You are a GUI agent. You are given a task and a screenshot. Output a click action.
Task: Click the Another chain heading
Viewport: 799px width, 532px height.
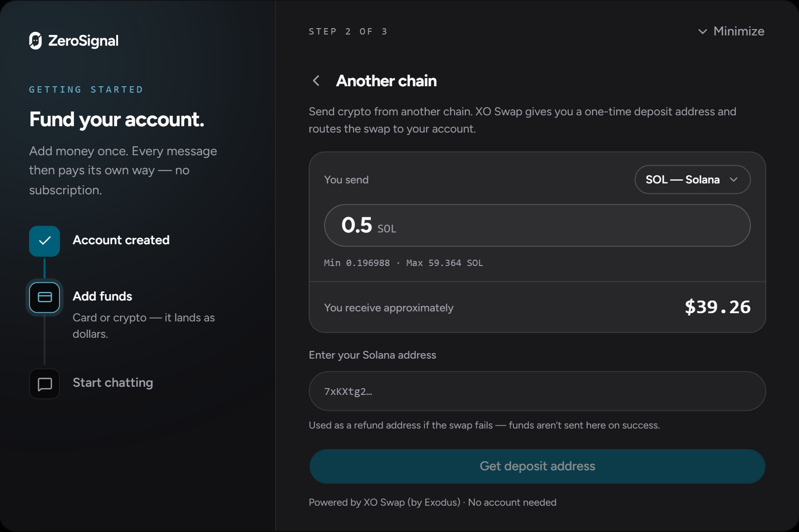(x=386, y=81)
